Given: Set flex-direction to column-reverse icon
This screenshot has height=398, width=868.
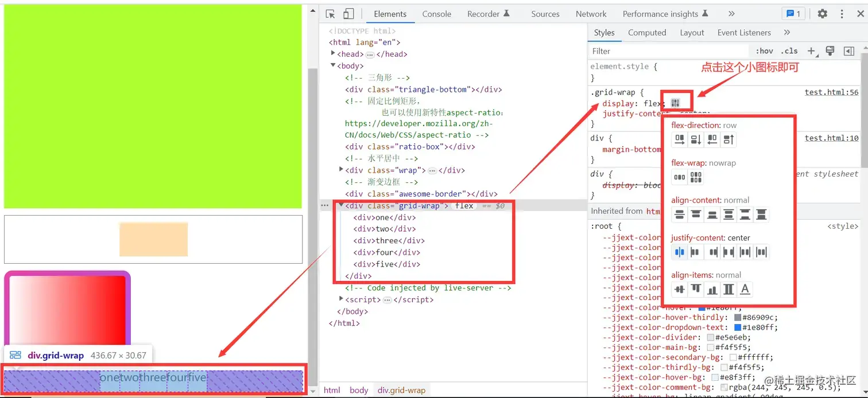Looking at the screenshot, I should (728, 139).
